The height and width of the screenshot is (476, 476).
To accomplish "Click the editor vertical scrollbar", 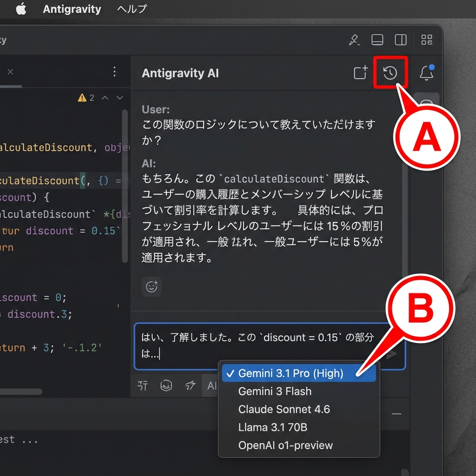I will tap(125, 186).
